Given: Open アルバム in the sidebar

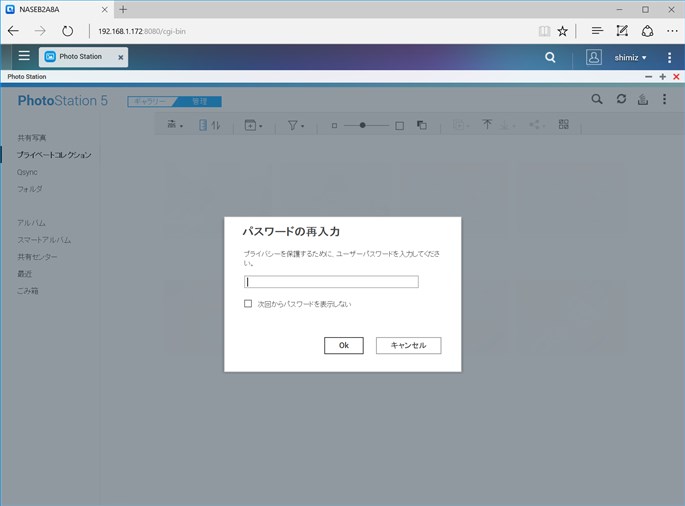Looking at the screenshot, I should (x=31, y=223).
